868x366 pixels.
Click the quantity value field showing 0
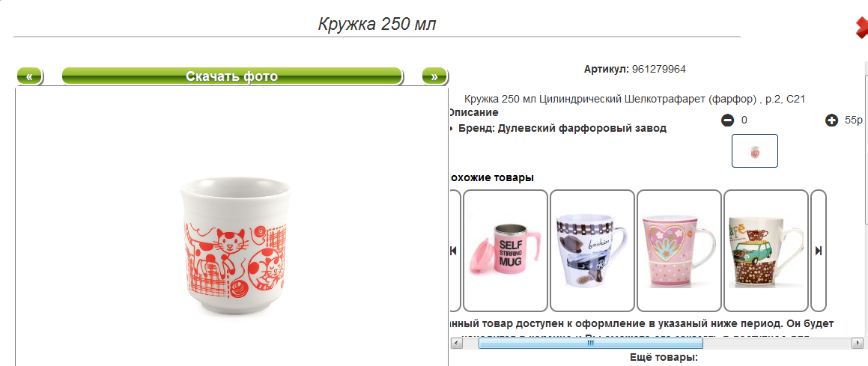click(x=744, y=120)
